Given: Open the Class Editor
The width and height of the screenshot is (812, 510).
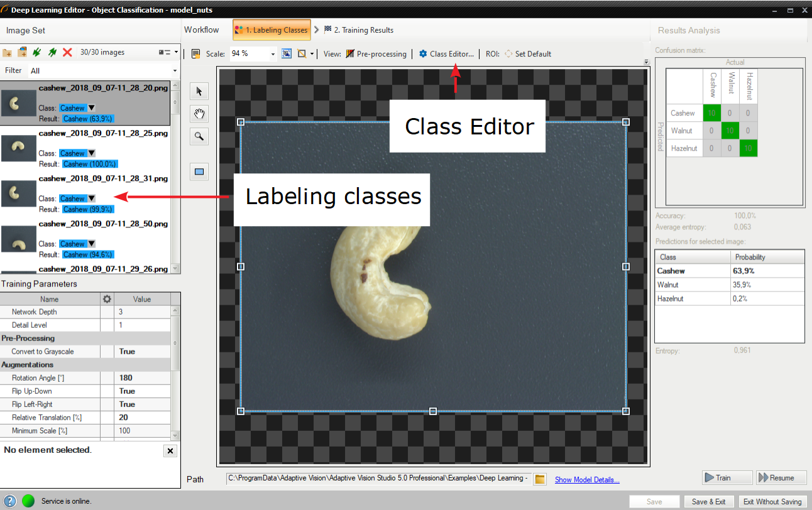Looking at the screenshot, I should tap(446, 54).
